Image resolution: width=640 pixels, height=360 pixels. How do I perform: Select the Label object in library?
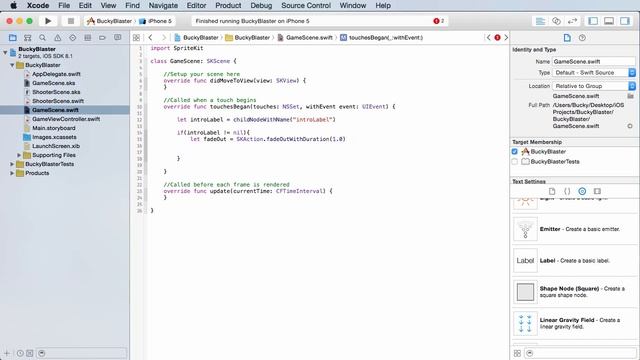pyautogui.click(x=575, y=261)
